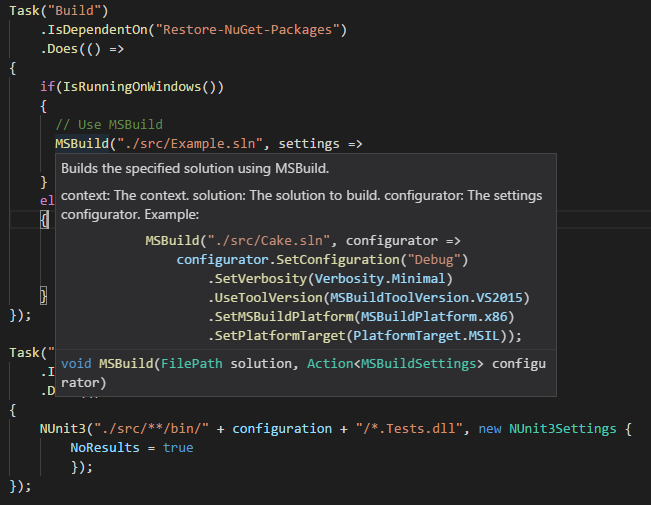Click the "./src/Example.sln" string literal
This screenshot has width=651, height=505.
[190, 144]
